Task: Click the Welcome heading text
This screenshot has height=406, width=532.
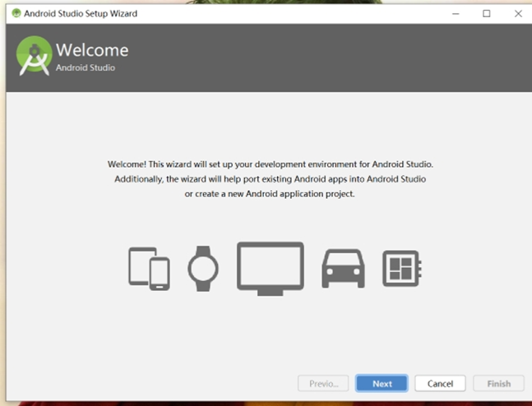Action: [92, 50]
